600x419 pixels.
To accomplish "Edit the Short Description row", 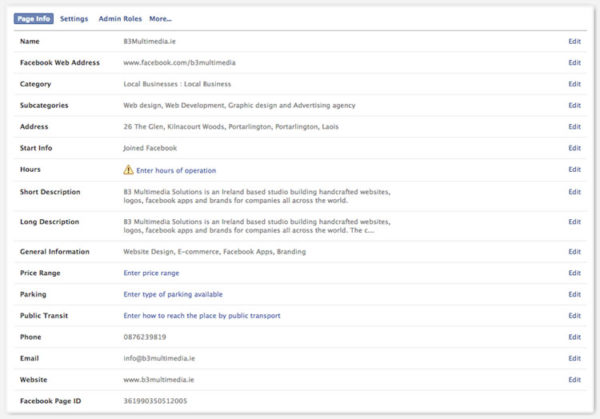I will click(574, 191).
